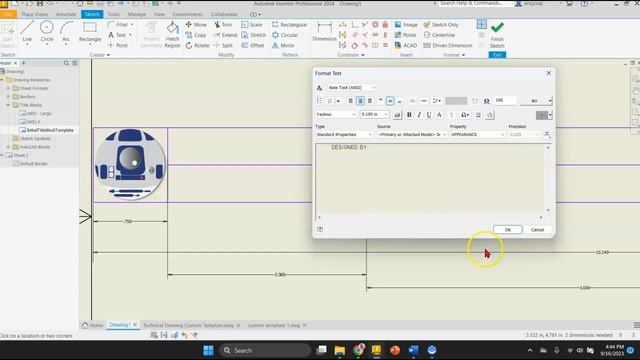Expand the Format panel dropdown
This screenshot has height=360, width=640.
pos(464,55)
